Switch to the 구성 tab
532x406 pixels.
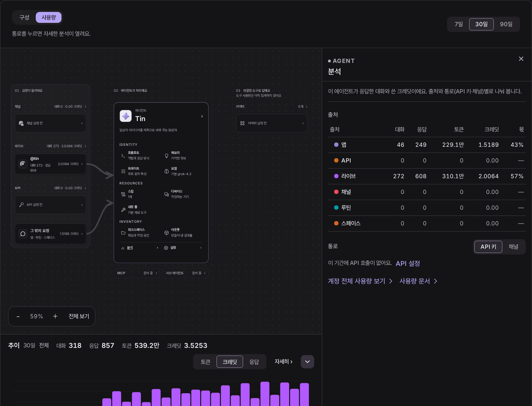pyautogui.click(x=24, y=17)
